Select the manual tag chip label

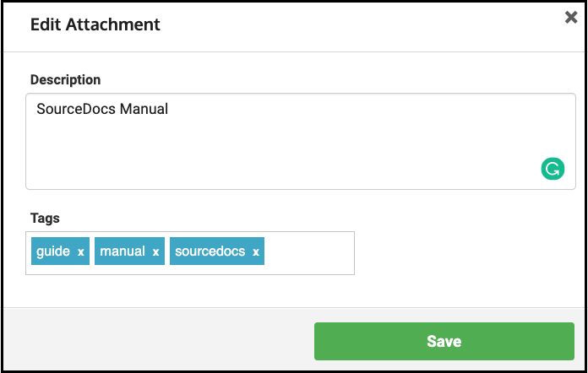coord(122,251)
